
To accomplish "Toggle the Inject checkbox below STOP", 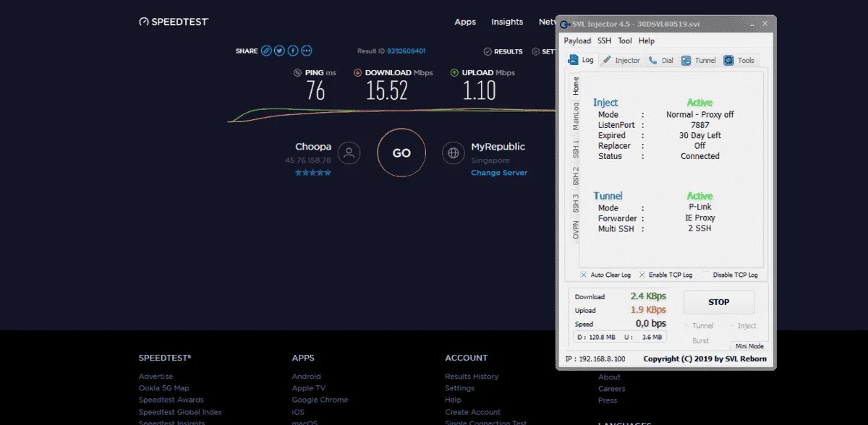I will point(731,326).
